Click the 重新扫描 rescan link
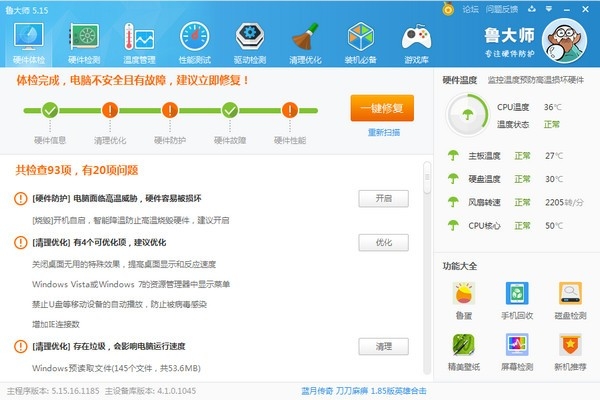The width and height of the screenshot is (600, 400). tap(384, 132)
